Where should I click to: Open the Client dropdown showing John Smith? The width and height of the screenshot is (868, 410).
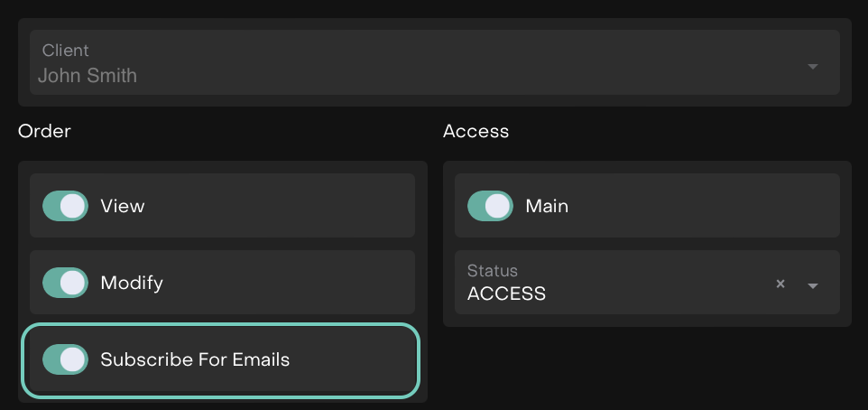[x=433, y=63]
